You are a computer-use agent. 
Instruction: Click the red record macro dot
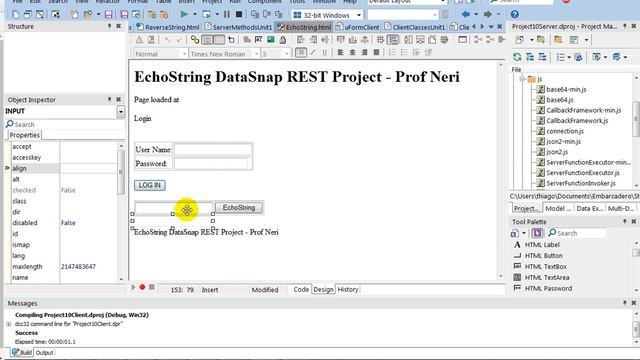(142, 287)
